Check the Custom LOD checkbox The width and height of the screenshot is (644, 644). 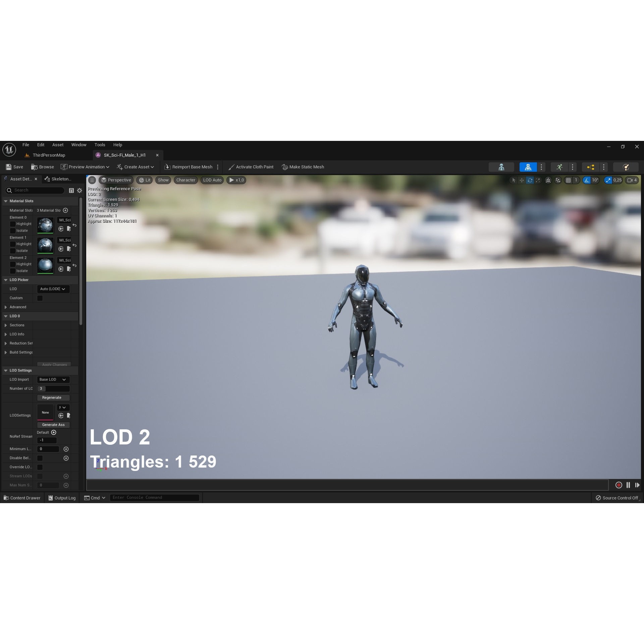[40, 298]
